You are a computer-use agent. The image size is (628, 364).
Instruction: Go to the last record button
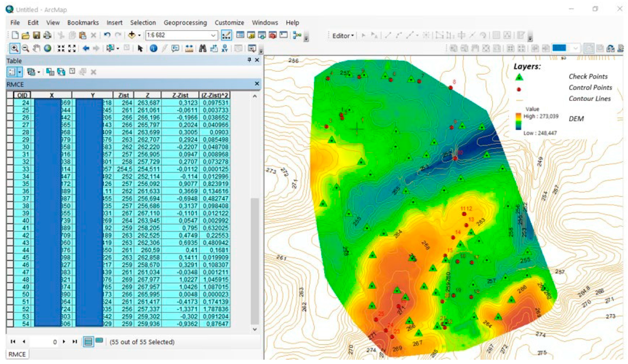[x=74, y=341]
